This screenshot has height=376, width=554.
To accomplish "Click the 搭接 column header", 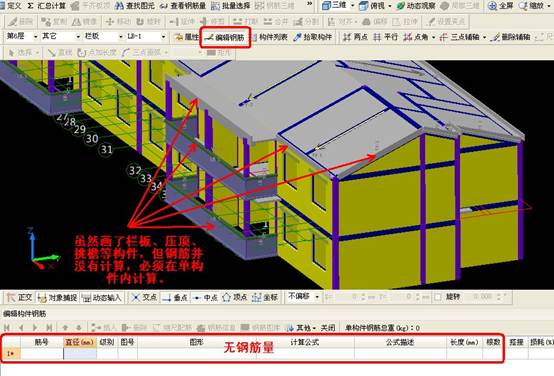I will (517, 342).
